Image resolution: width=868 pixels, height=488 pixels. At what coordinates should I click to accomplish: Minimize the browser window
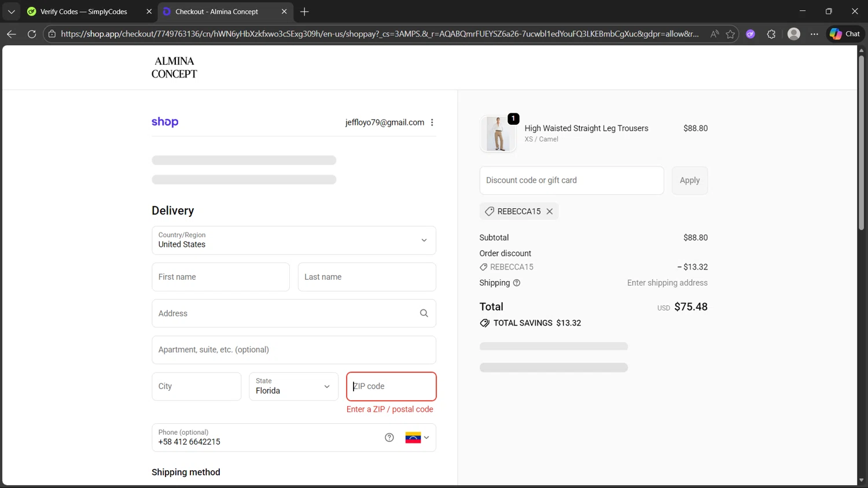(x=802, y=11)
